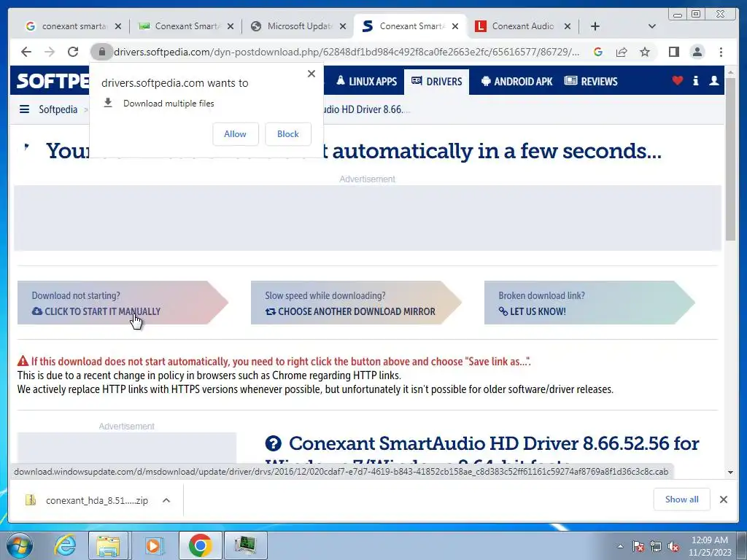Reload the current Softpedia page
Screen dimensions: 747x560
click(73, 52)
